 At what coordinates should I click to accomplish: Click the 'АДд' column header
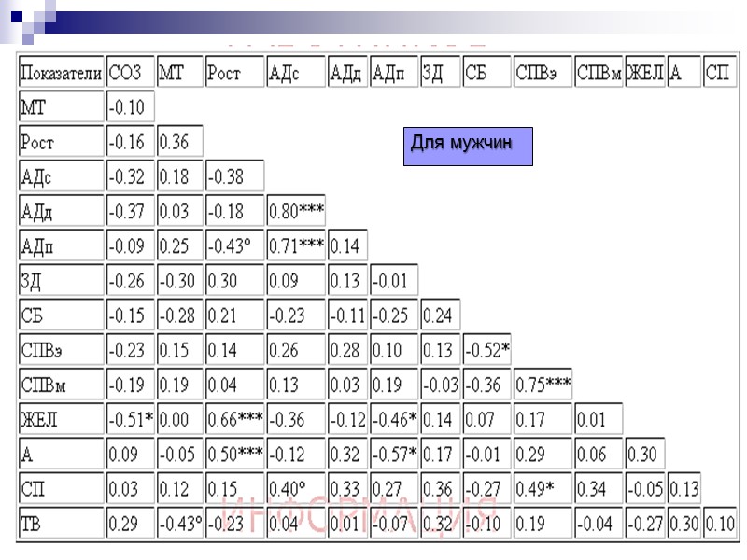click(x=347, y=72)
